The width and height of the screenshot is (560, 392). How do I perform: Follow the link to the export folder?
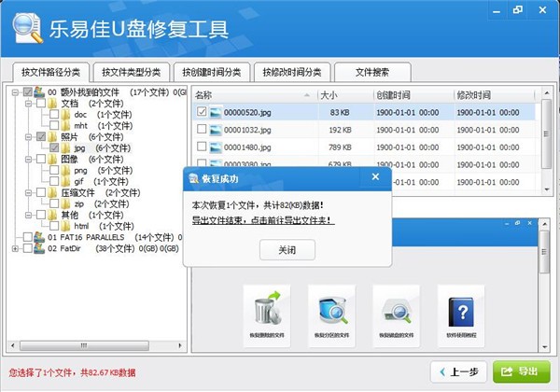click(x=263, y=220)
